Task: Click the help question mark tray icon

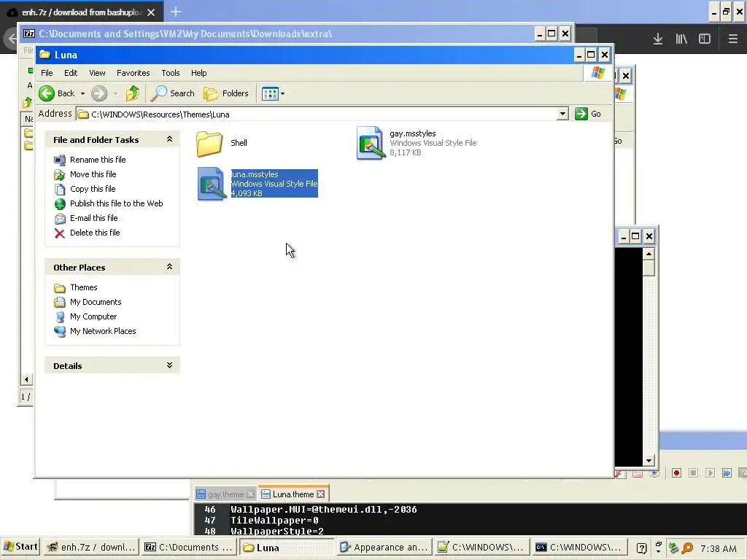Action: tap(642, 548)
